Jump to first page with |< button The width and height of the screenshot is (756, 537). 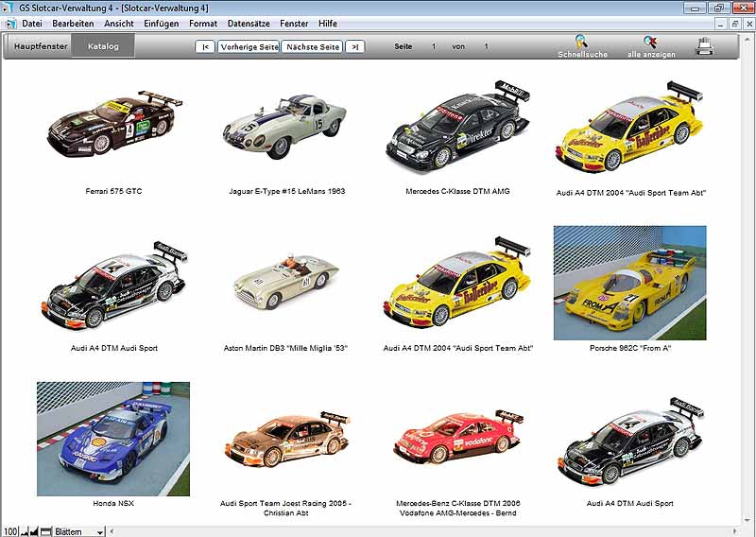point(205,46)
